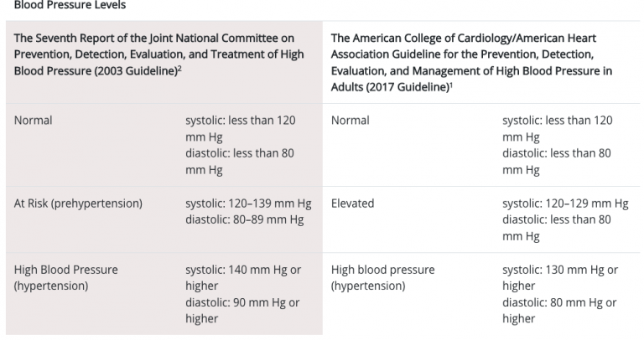Click the Blood Pressure Levels table title

[70, 5]
